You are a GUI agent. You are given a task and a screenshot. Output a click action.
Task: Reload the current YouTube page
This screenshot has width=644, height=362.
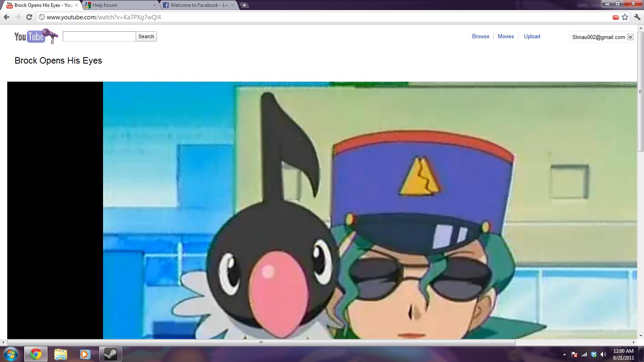29,17
